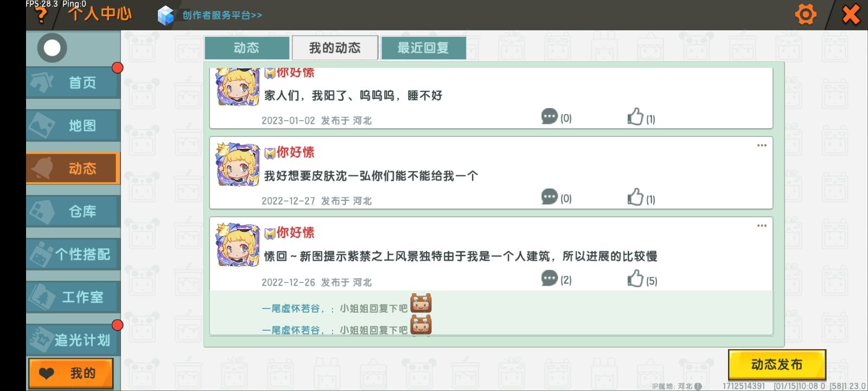Click the avatar on the 2022-12-27 post
The width and height of the screenshot is (868, 391).
238,165
